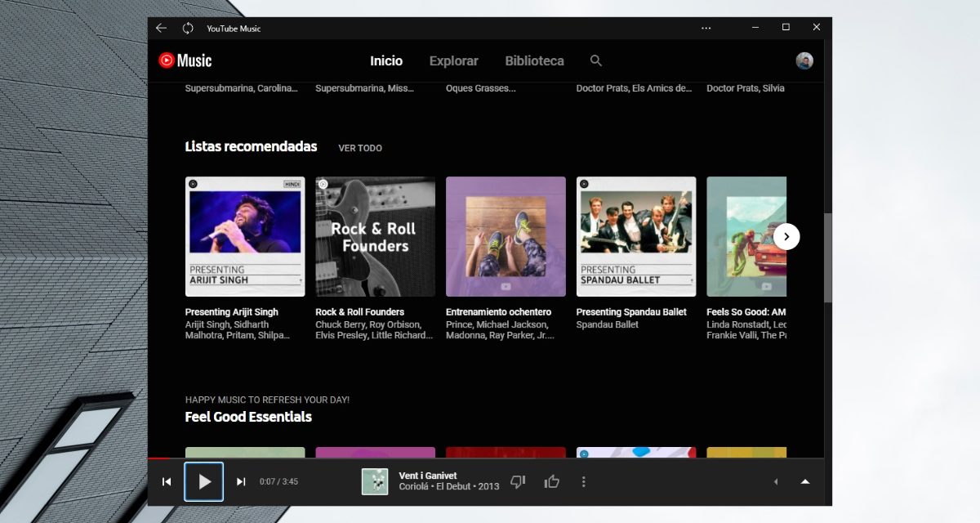Viewport: 980px width, 523px height.
Task: Switch to the Explorar tab
Action: pos(453,60)
